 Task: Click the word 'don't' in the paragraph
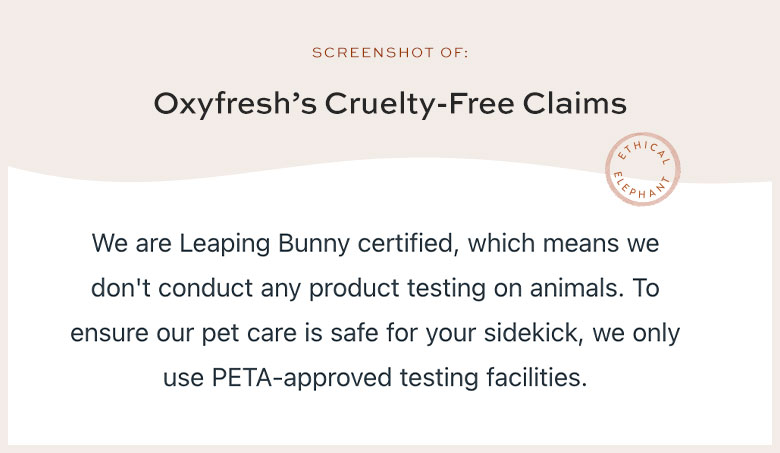pyautogui.click(x=120, y=288)
